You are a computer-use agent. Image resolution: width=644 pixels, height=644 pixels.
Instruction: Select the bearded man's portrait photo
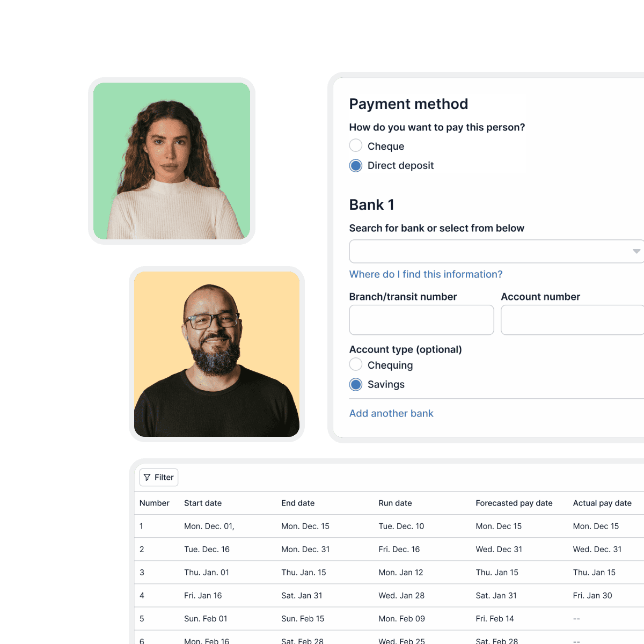pyautogui.click(x=217, y=354)
